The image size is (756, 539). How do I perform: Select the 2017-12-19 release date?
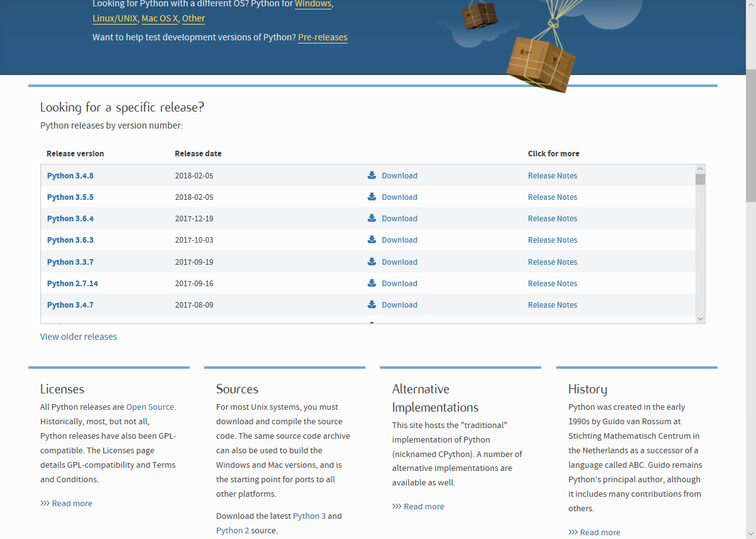click(x=194, y=219)
